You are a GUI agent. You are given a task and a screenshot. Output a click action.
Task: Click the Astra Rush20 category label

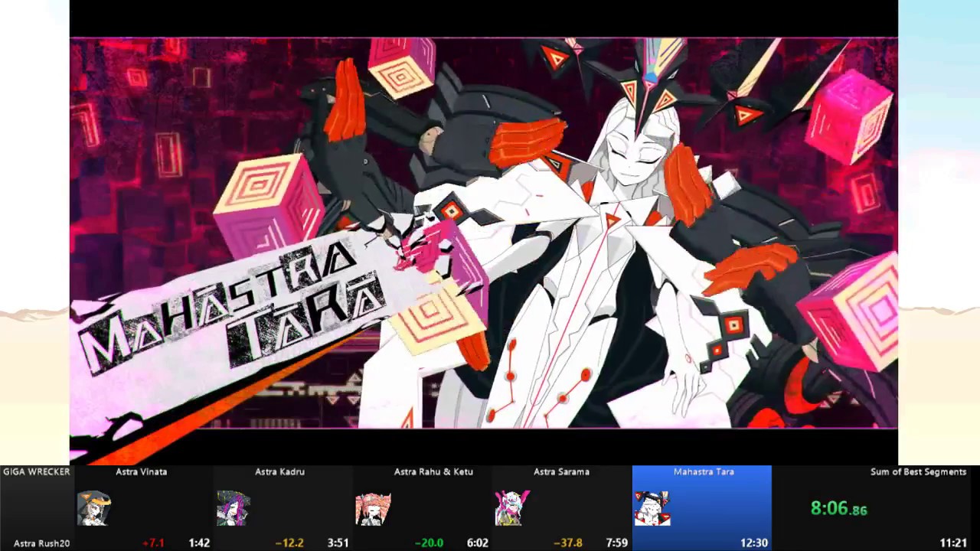pos(42,543)
